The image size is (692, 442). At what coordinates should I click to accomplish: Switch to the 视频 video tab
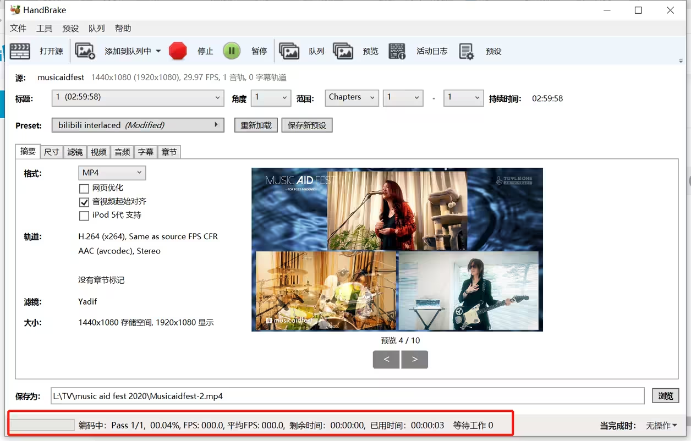pyautogui.click(x=99, y=152)
